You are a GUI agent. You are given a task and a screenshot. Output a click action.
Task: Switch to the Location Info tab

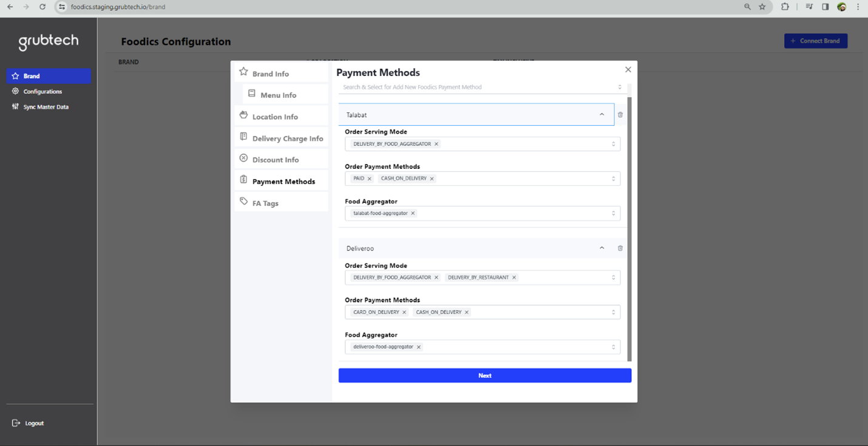[275, 117]
